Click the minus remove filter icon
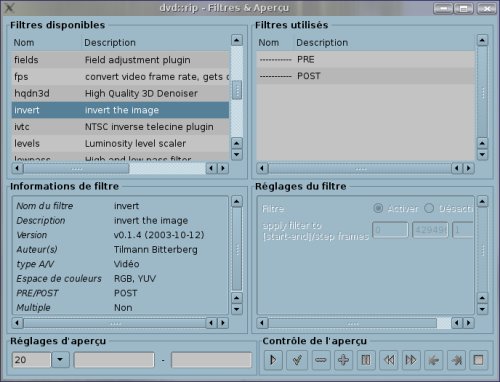 click(320, 360)
